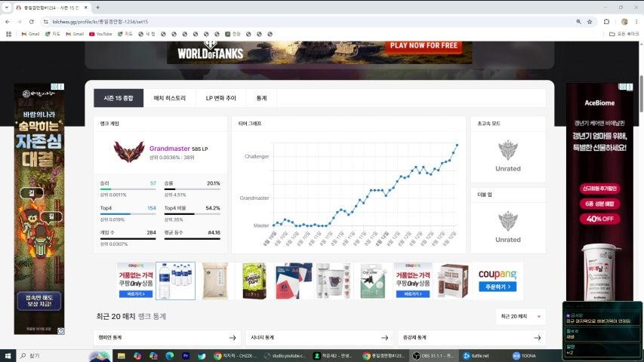Viewport: 644px width, 362px height.
Task: Click the 승리 wins progress bar
Action: [x=128, y=189]
